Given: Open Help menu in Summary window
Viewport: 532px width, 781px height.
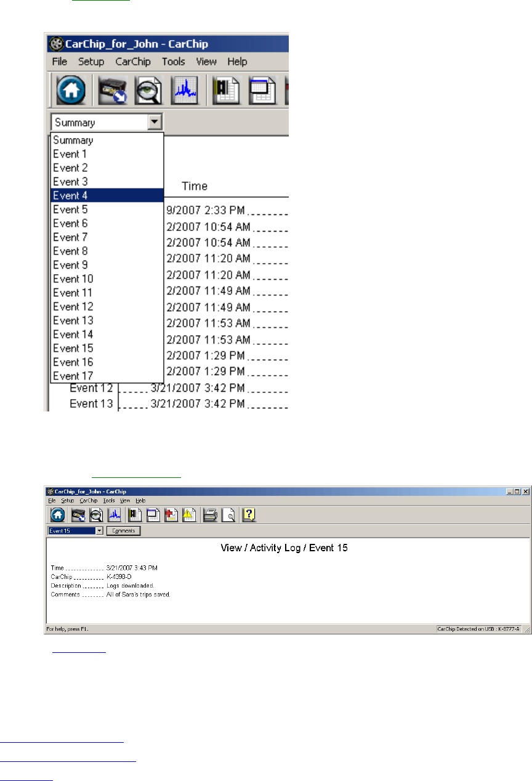Looking at the screenshot, I should [237, 62].
